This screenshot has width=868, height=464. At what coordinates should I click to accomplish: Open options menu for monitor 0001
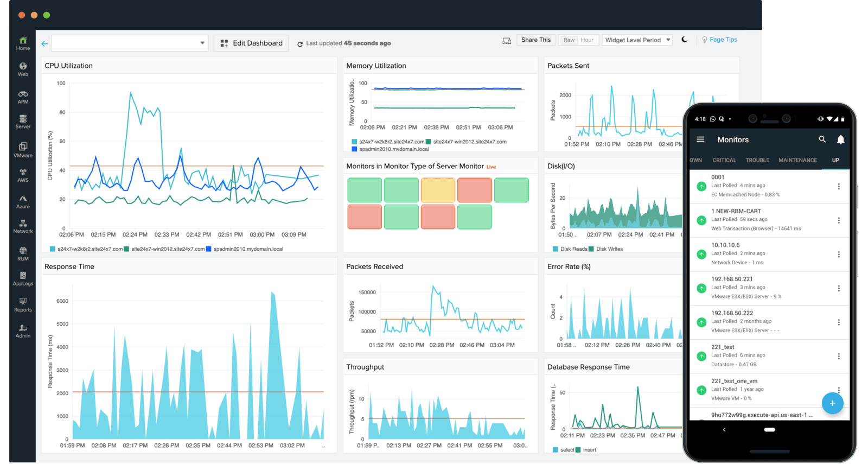click(x=839, y=186)
